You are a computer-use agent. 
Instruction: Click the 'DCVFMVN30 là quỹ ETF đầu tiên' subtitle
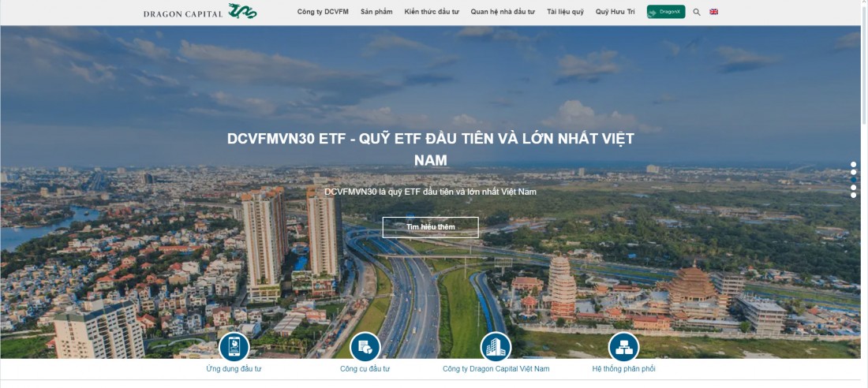tap(430, 192)
